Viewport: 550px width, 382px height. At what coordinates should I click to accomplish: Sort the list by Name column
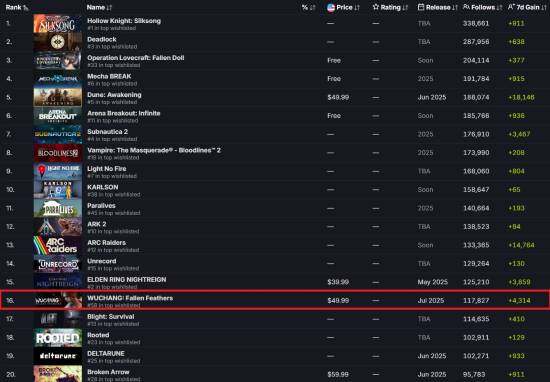tap(99, 7)
